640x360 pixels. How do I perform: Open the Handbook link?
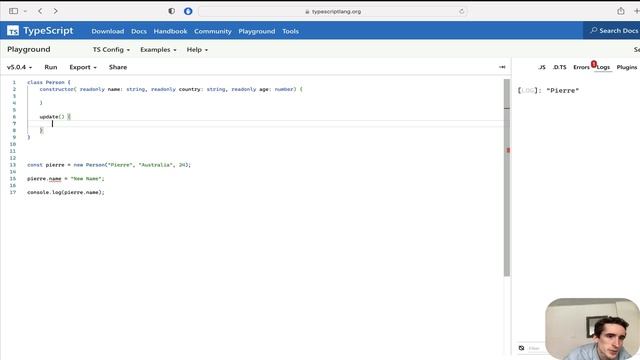coord(170,31)
